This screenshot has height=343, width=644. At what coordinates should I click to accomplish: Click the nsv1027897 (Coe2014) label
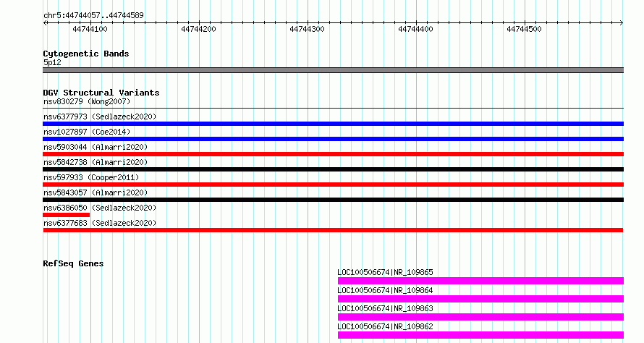tap(87, 132)
